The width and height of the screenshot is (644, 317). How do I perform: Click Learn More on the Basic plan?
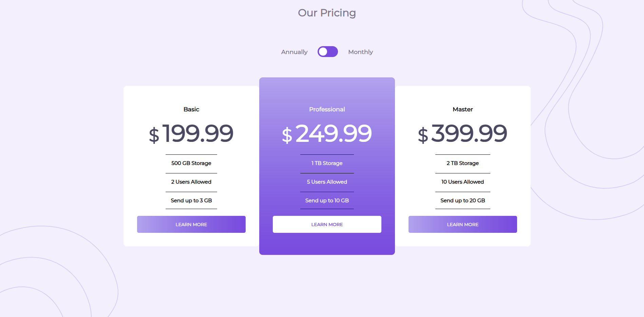[191, 224]
